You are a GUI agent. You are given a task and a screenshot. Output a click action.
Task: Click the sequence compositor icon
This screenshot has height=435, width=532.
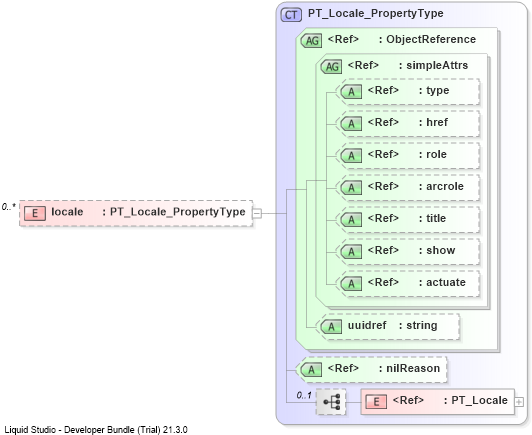click(331, 402)
